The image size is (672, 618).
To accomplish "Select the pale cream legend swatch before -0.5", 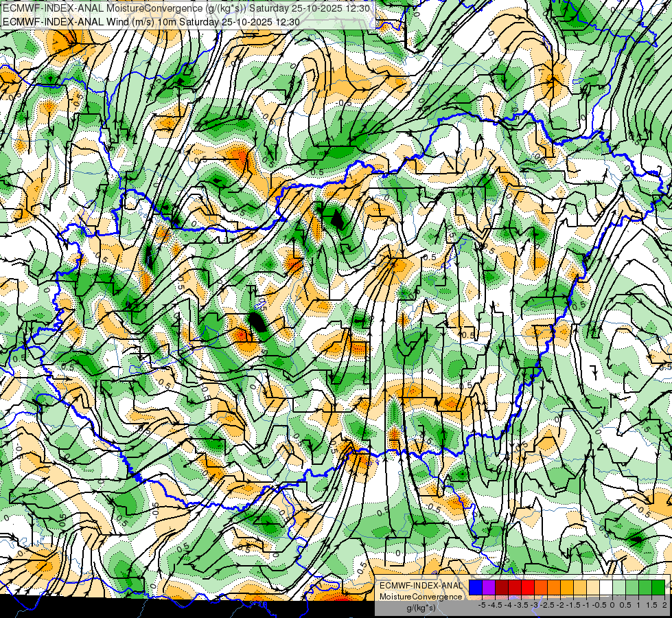I will 593,588.
